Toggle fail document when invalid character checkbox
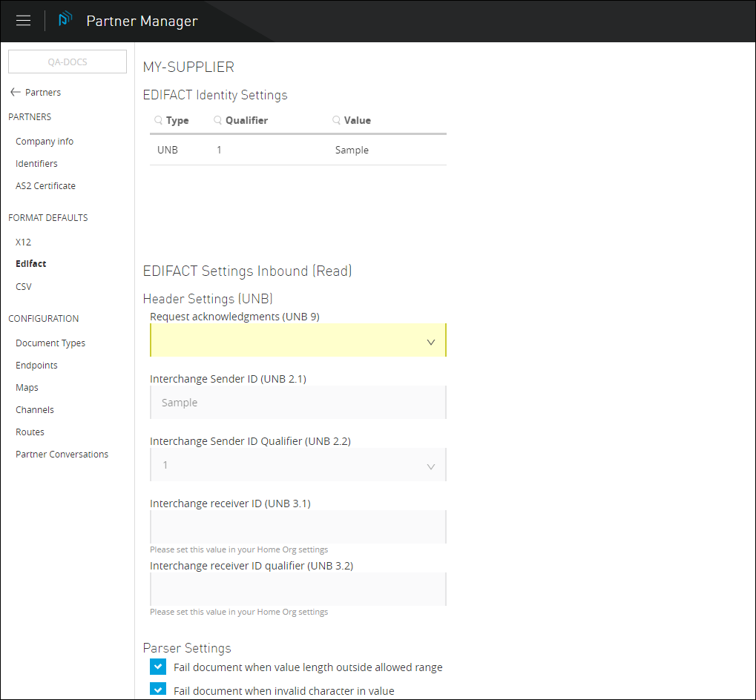This screenshot has width=756, height=700. [x=157, y=690]
